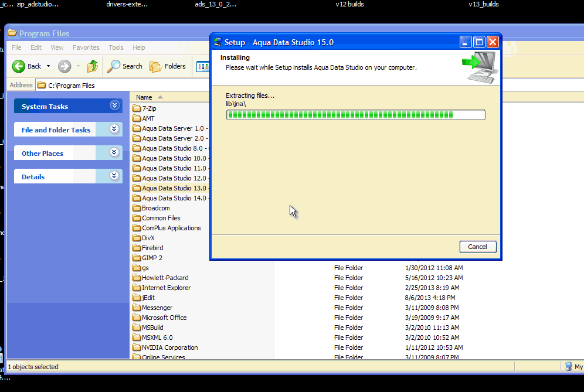Select the Hewlett-Packard folder icon
The height and width of the screenshot is (392, 584).
point(137,278)
